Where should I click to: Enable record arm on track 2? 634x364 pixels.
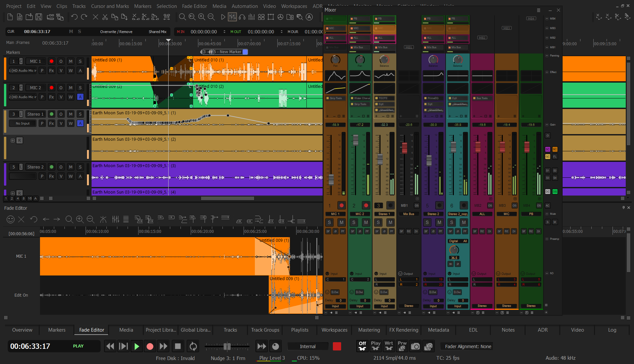click(52, 88)
